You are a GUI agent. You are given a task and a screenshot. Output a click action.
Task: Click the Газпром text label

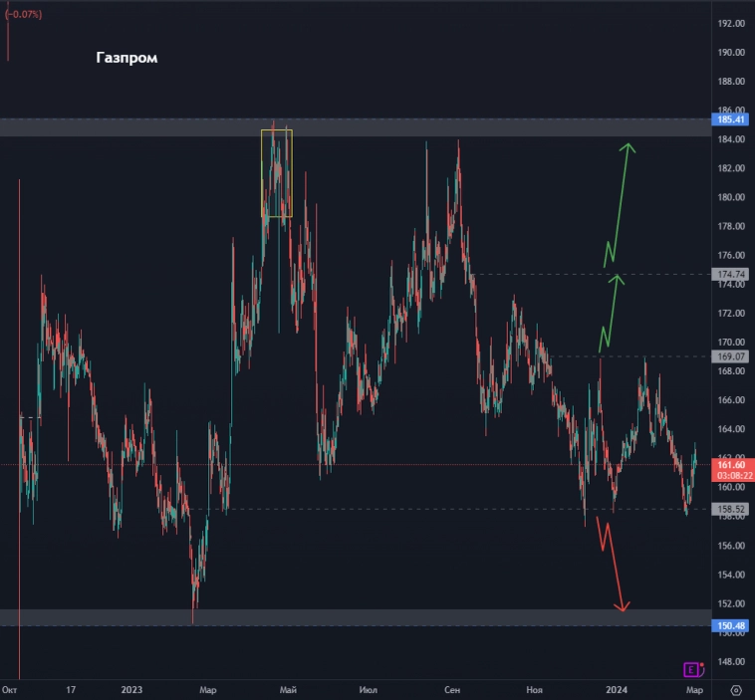coord(126,58)
